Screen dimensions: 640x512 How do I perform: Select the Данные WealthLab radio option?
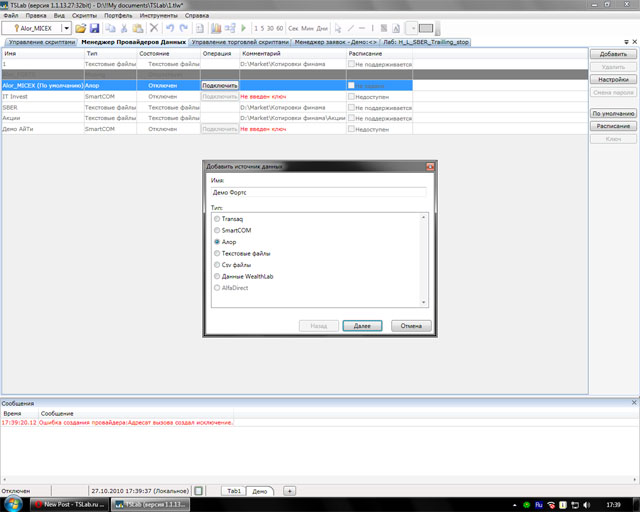coord(217,276)
